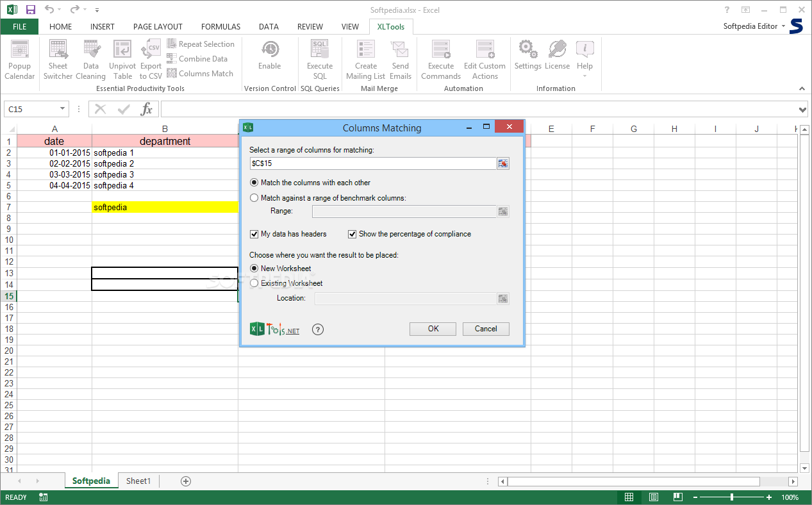812x505 pixels.
Task: Switch to the HOME tab
Action: pos(60,27)
